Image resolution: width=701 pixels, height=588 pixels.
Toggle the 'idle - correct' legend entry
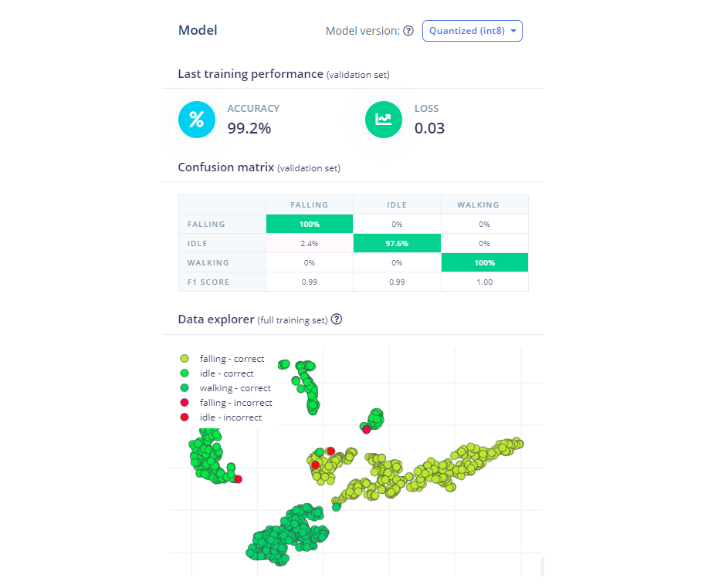pos(226,373)
